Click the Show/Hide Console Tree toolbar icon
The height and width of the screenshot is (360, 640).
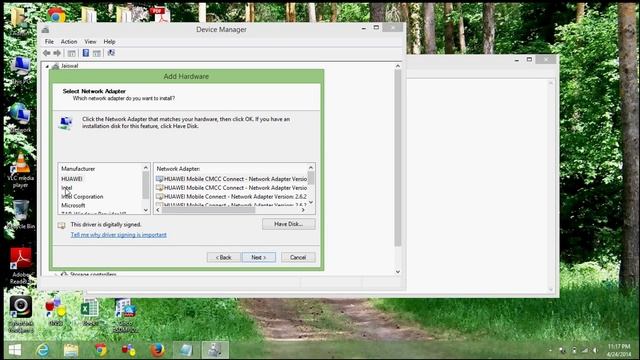[x=71, y=53]
